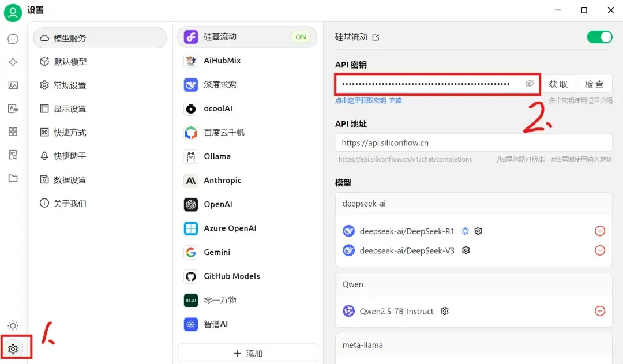Open 关于我们 settings menu
The width and height of the screenshot is (623, 364).
[100, 203]
